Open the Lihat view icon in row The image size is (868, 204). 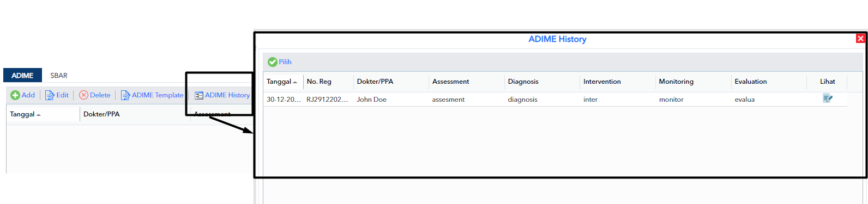828,98
